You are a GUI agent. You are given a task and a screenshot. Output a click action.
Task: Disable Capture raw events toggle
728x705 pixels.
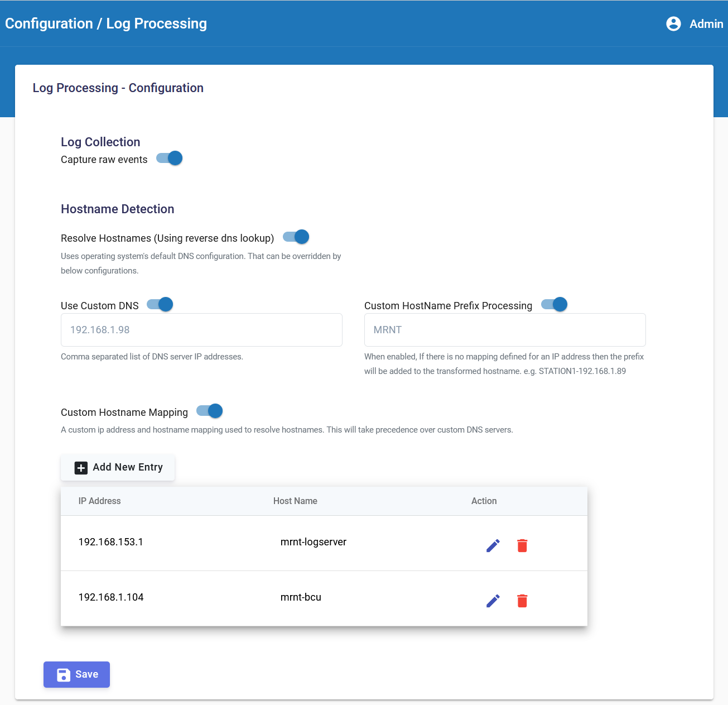170,159
